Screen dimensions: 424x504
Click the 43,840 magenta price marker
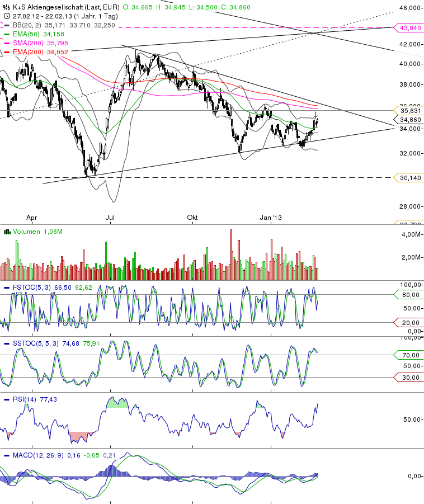408,28
